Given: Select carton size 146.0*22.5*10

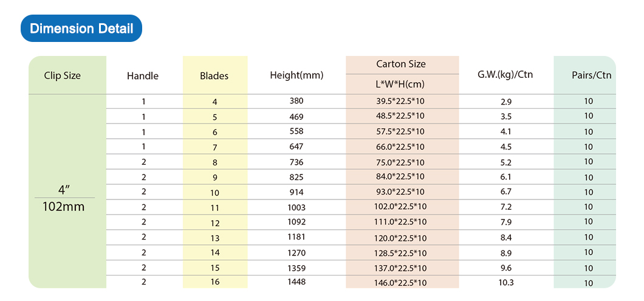Looking at the screenshot, I should pyautogui.click(x=401, y=283).
